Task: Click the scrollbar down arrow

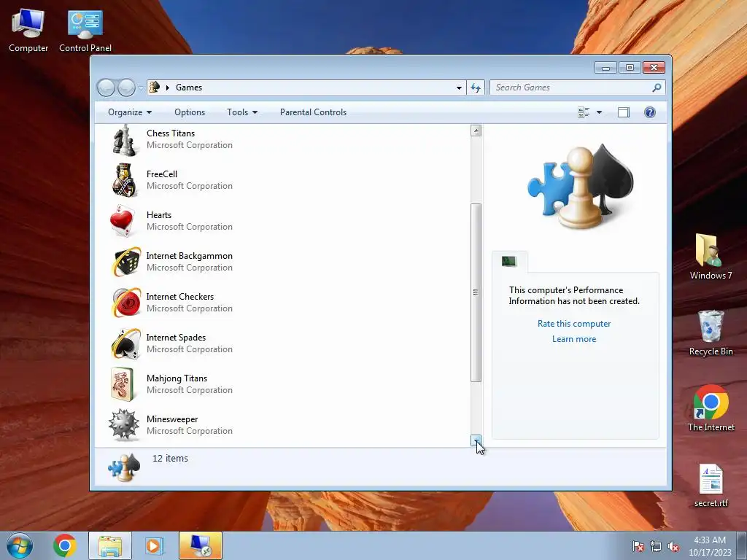Action: pos(476,440)
